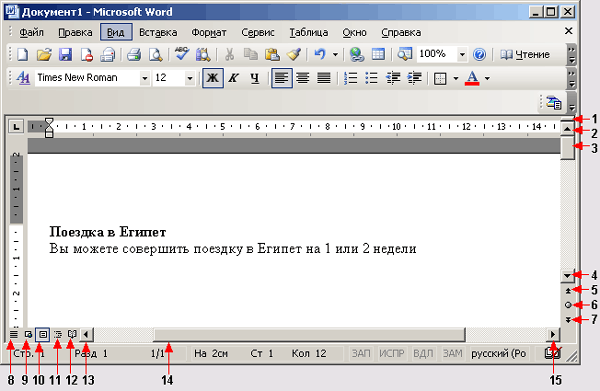This screenshot has height=391, width=600.
Task: Click the toolbar icon below the formatting bar
Action: 554,103
